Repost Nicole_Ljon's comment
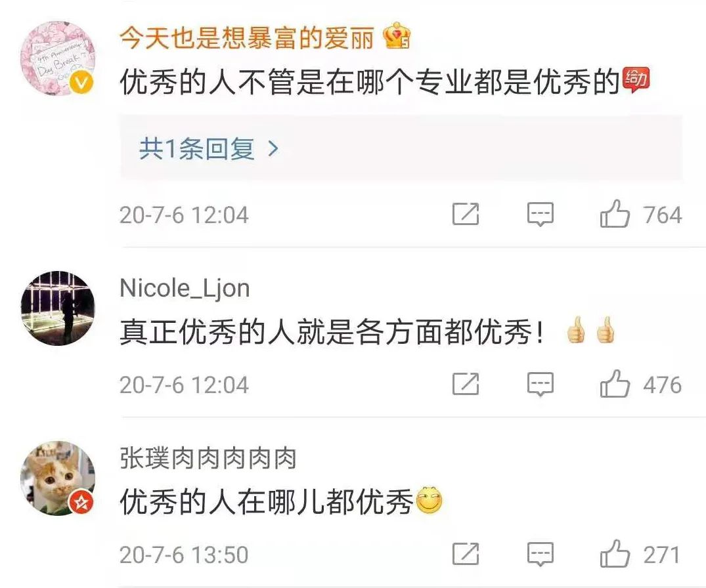Screen dimensions: 706x588 (466, 384)
